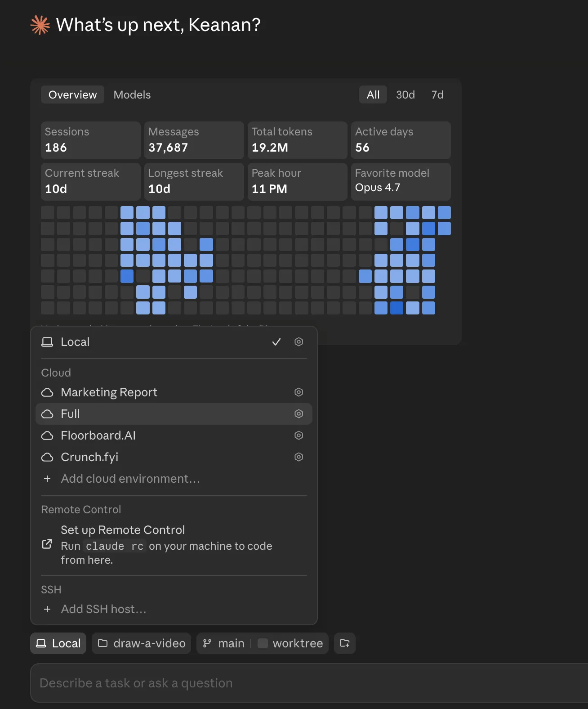Click the Peak hour 11 PM card

point(298,181)
